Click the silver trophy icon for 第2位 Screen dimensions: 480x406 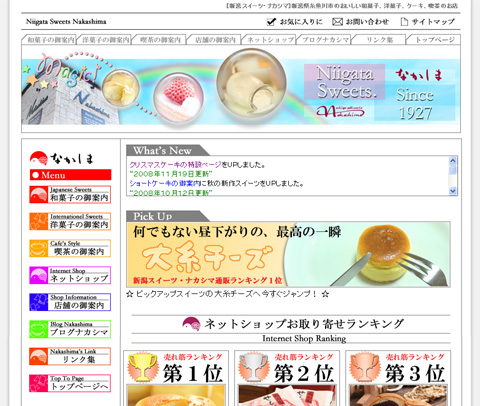254,368
